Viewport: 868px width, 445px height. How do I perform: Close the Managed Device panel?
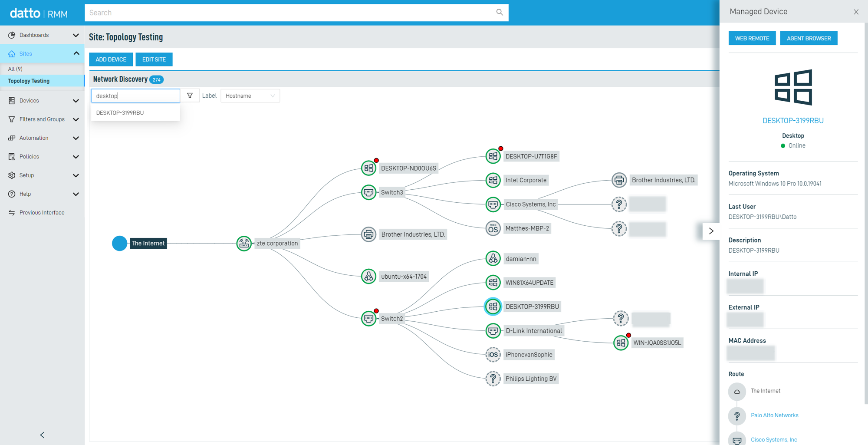point(856,12)
